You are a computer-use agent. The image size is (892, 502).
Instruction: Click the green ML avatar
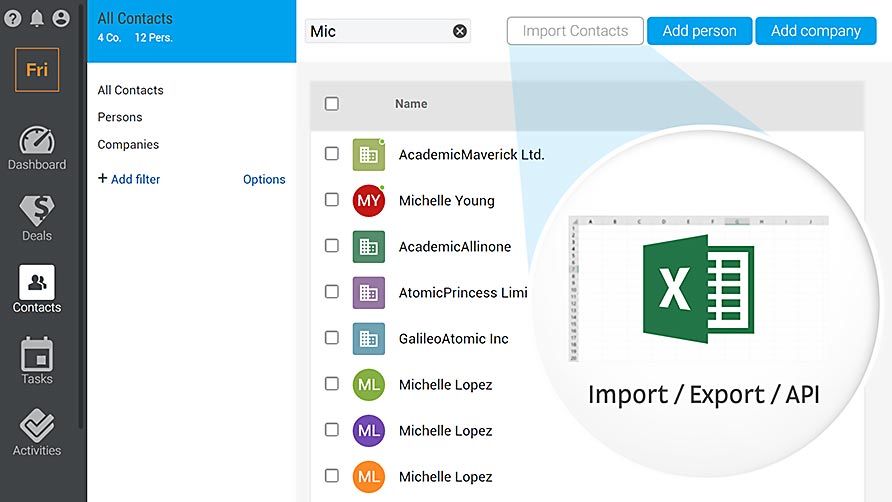(369, 385)
